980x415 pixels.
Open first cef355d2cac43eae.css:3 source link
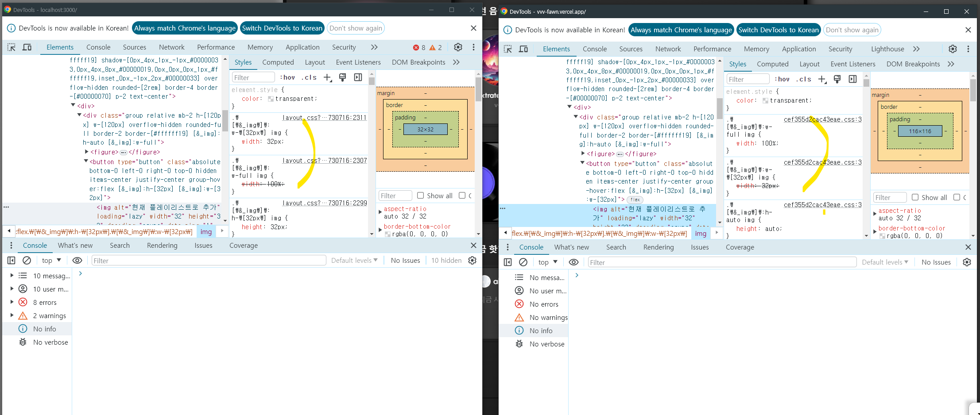(823, 119)
